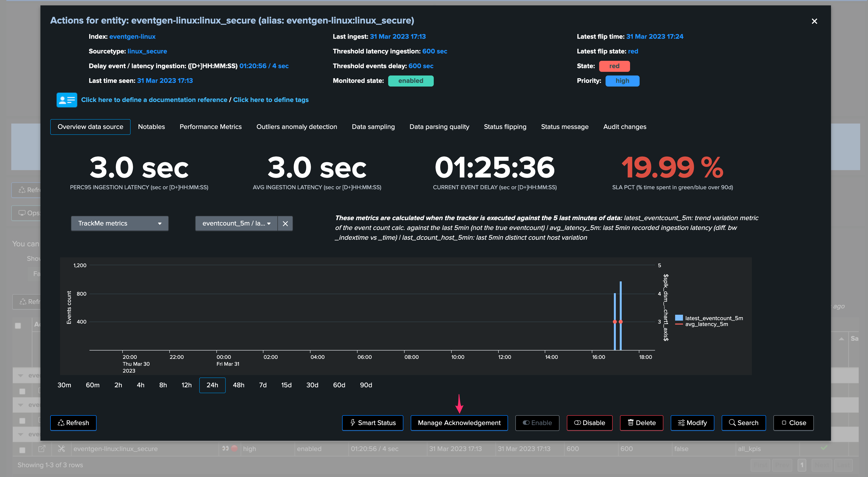Close the entity actions dialog with X
868x477 pixels.
[x=814, y=21]
